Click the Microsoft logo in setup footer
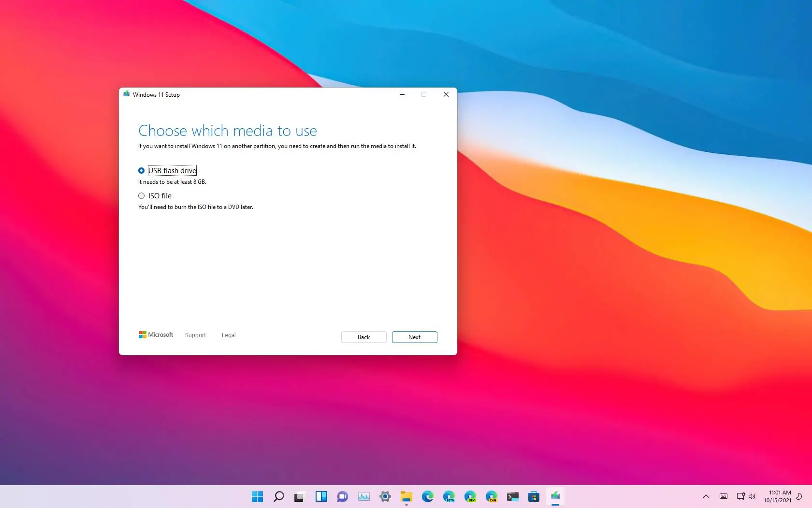This screenshot has height=508, width=812. click(156, 335)
